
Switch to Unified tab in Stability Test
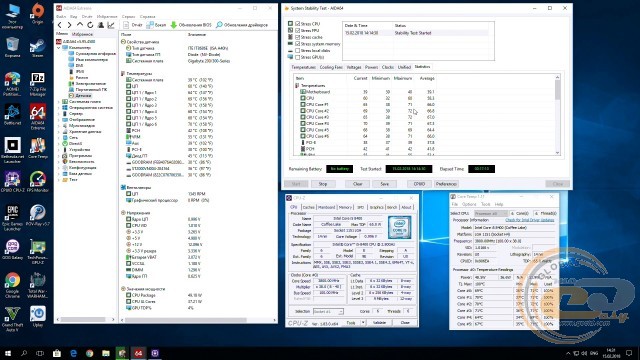[404, 67]
